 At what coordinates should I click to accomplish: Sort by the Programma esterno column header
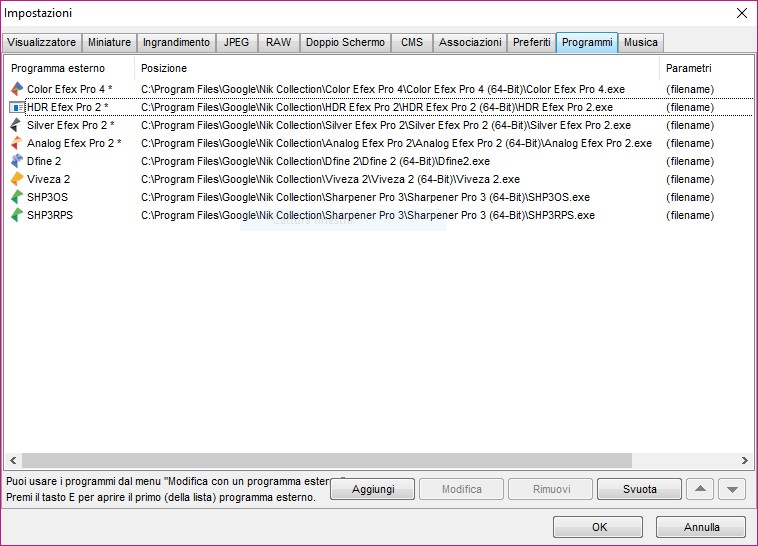69,68
